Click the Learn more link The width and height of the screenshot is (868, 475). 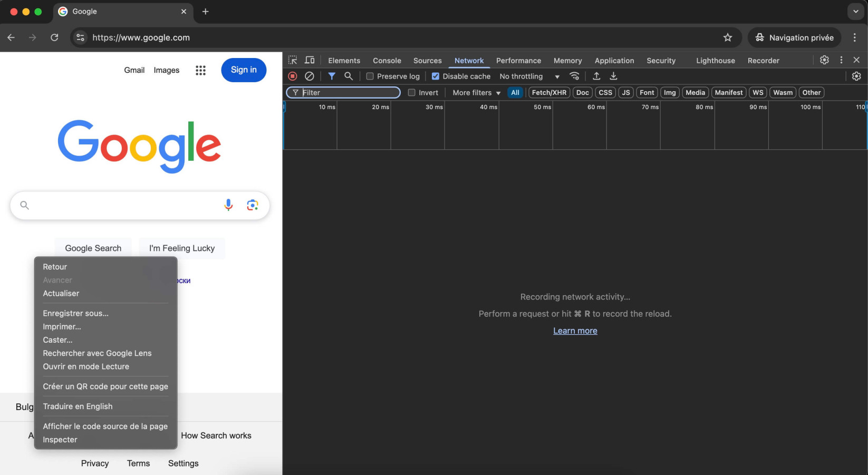[x=575, y=331]
